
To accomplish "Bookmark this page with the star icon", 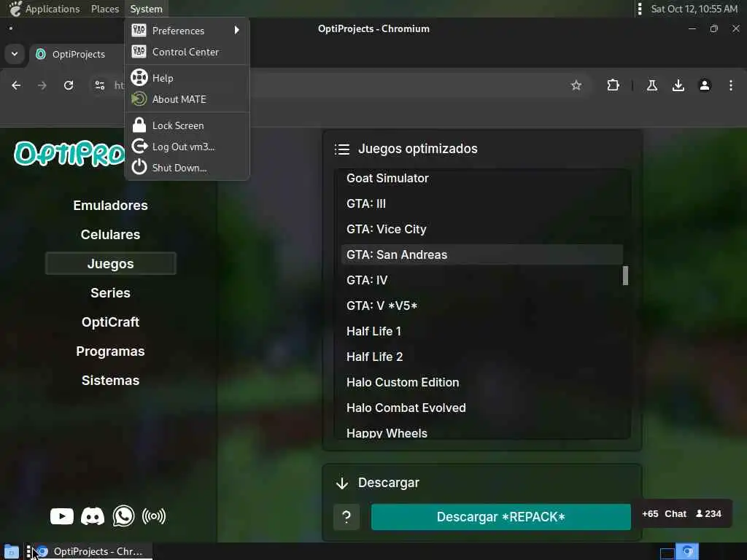I will pos(576,85).
